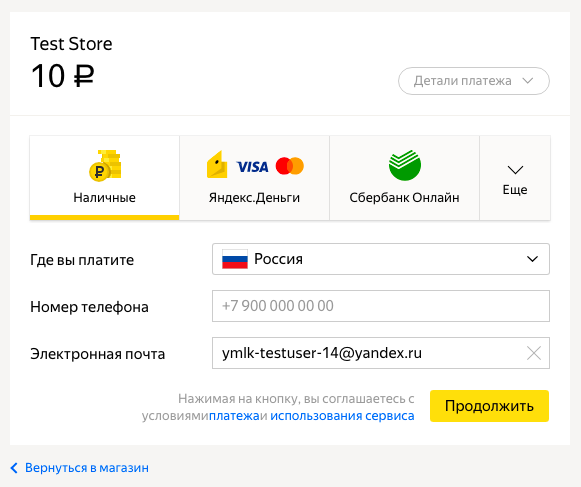This screenshot has height=487, width=581.
Task: Open the использования сервиса link
Action: [x=342, y=416]
